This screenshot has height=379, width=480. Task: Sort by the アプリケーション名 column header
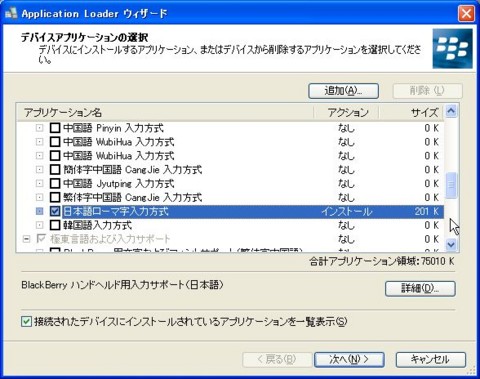pyautogui.click(x=165, y=112)
